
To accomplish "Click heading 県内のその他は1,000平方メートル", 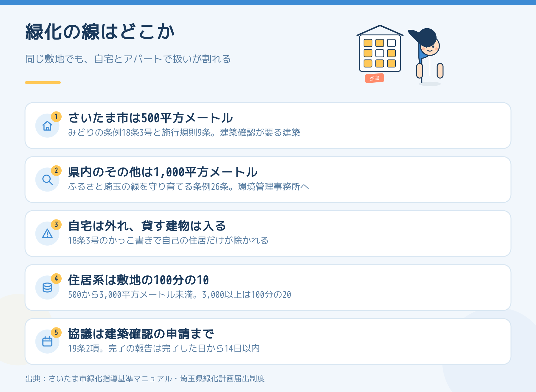I will coord(163,172).
